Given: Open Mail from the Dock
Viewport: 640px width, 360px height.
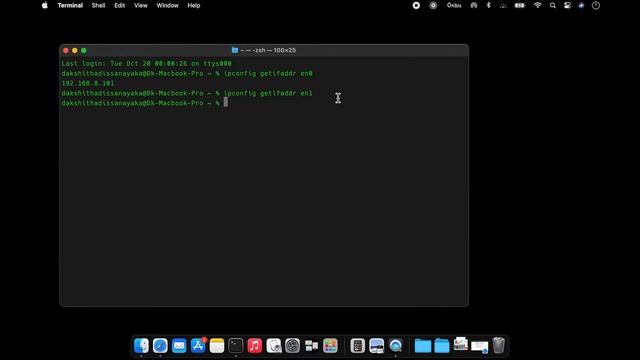Looking at the screenshot, I should coord(179,346).
